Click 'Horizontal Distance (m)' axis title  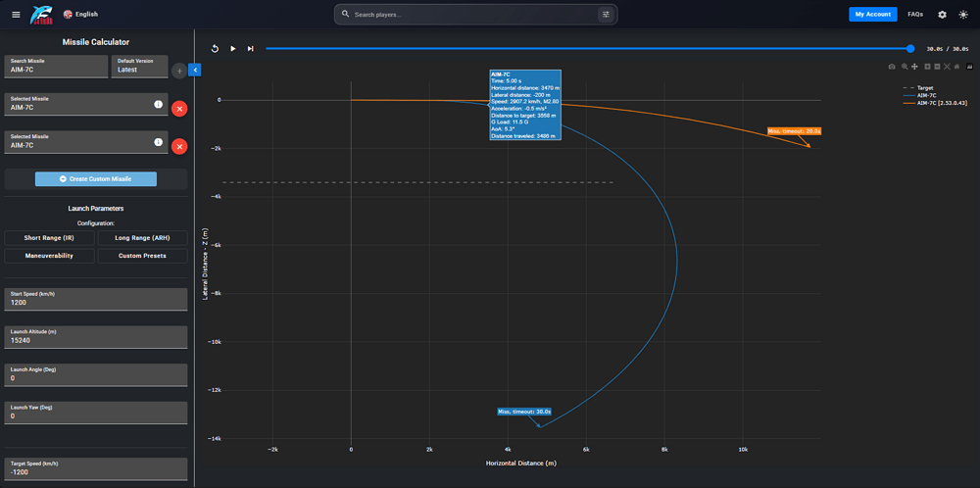point(520,464)
